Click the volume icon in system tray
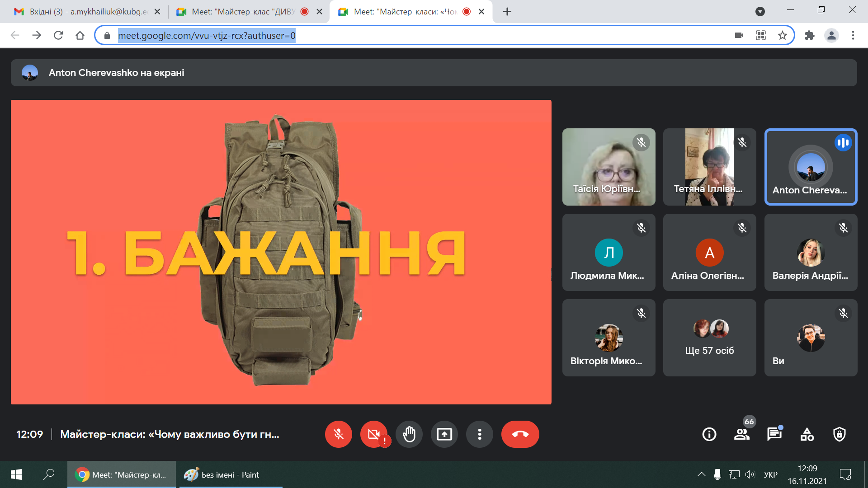 click(x=750, y=474)
